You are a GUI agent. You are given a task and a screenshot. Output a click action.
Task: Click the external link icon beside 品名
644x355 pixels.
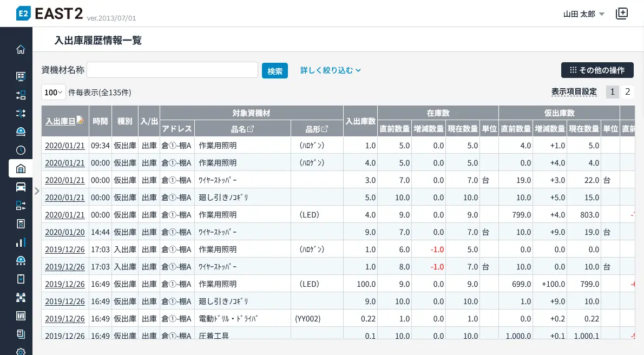pyautogui.click(x=251, y=129)
